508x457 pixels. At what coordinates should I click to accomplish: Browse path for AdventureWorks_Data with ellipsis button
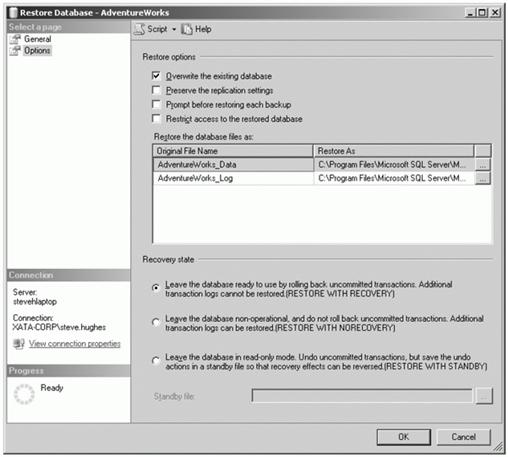tap(482, 165)
